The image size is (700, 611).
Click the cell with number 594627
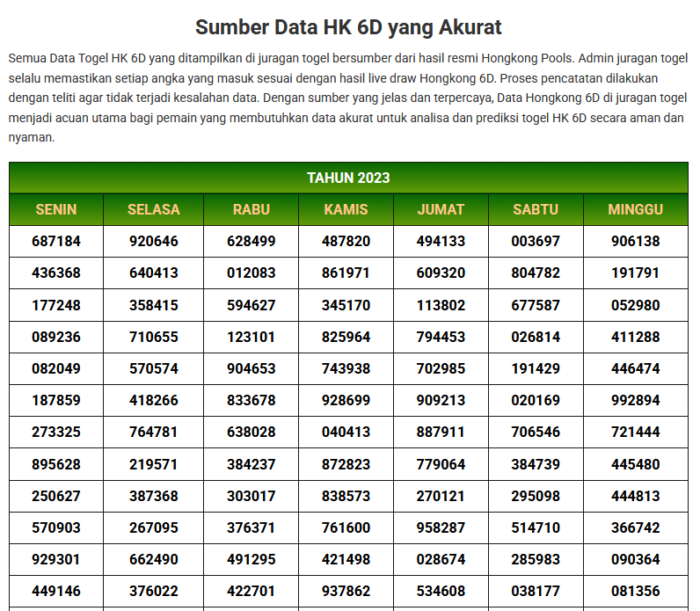point(251,305)
